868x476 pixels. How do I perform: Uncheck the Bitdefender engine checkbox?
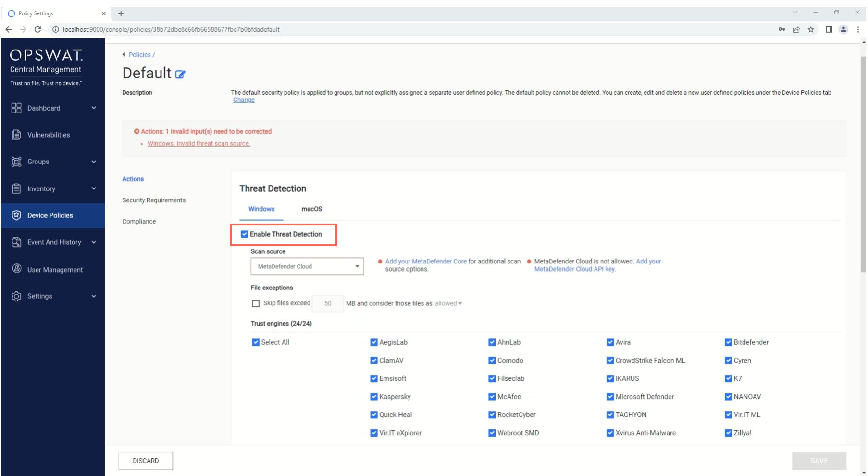(x=729, y=342)
